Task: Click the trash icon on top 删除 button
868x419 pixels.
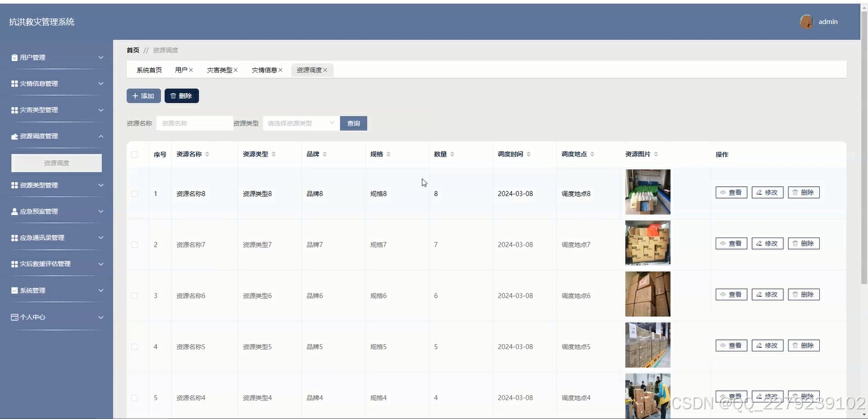Action: (174, 96)
